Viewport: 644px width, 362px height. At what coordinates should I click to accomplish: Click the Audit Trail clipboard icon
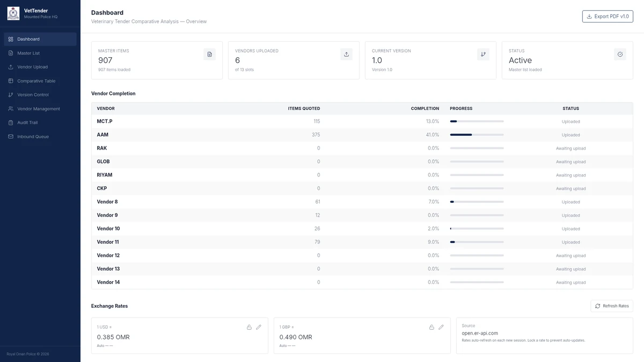tap(11, 123)
